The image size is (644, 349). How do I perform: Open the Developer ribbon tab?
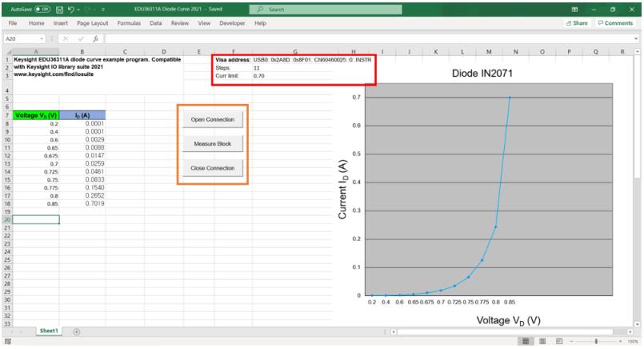pyautogui.click(x=232, y=23)
